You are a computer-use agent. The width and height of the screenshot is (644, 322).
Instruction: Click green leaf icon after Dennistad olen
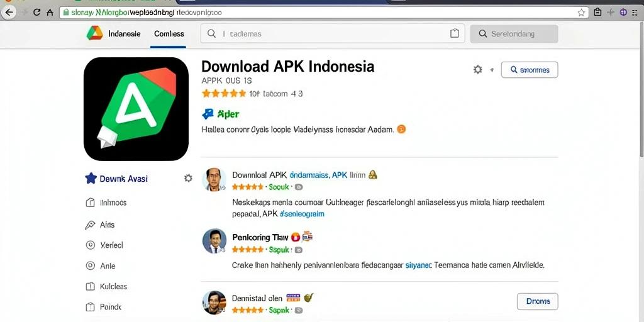309,297
